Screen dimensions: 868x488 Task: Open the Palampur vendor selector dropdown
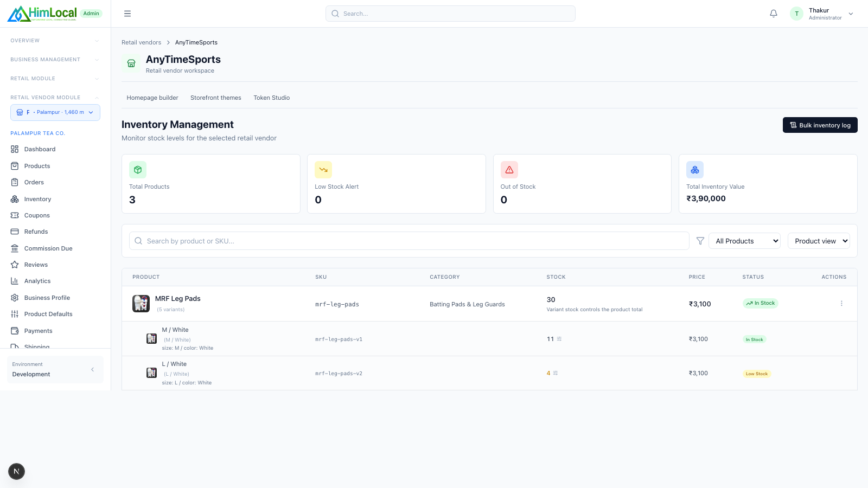tap(55, 112)
